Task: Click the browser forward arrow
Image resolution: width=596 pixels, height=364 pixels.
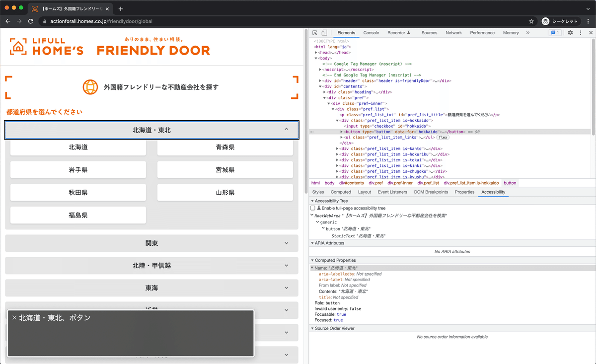Action: 19,21
